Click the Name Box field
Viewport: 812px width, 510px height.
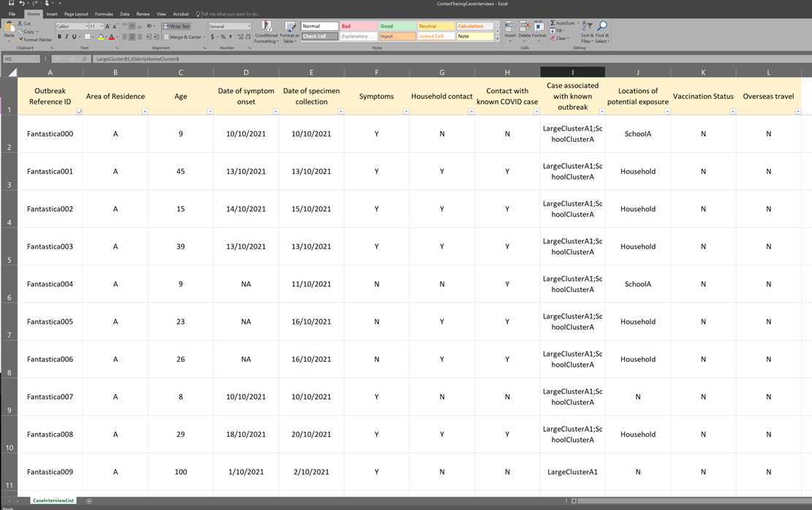click(x=21, y=59)
